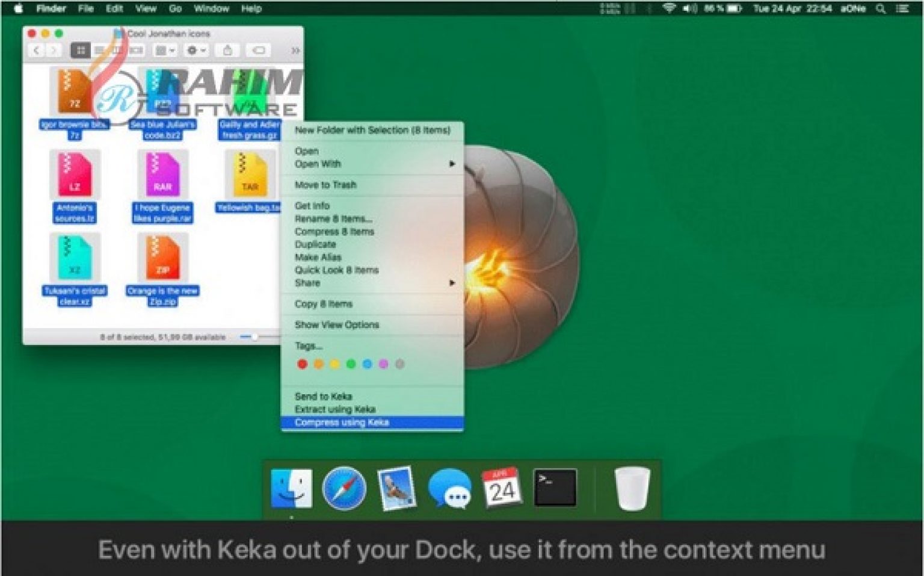Launch Terminal from the Dock

coord(555,488)
